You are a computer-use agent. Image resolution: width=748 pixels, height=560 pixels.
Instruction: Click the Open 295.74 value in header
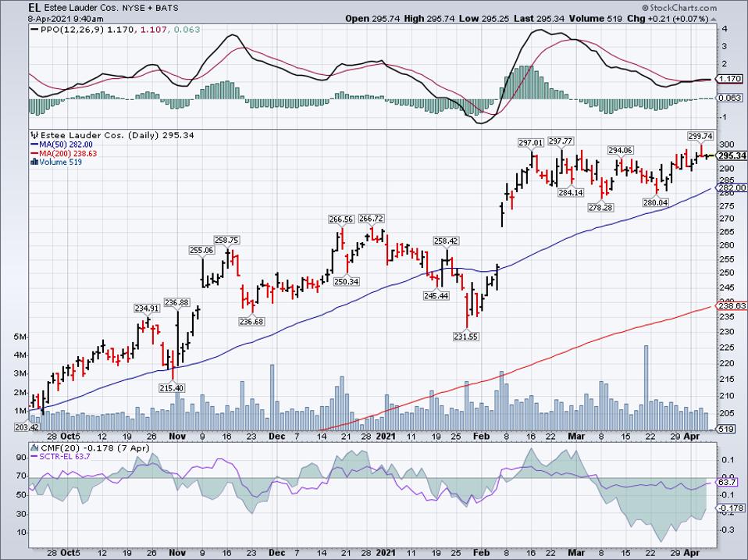click(373, 19)
